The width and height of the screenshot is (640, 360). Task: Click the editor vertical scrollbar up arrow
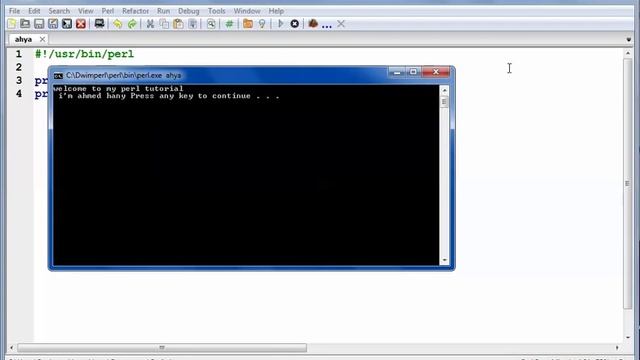[628, 53]
